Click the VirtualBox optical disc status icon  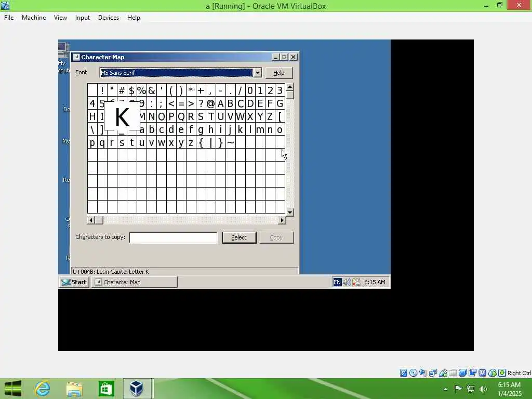tap(413, 373)
